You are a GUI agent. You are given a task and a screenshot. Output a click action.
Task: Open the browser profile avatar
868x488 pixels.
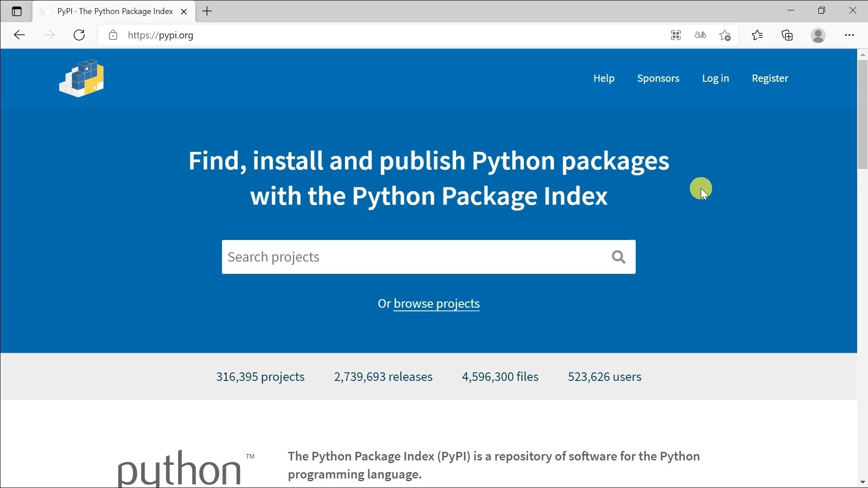tap(818, 35)
